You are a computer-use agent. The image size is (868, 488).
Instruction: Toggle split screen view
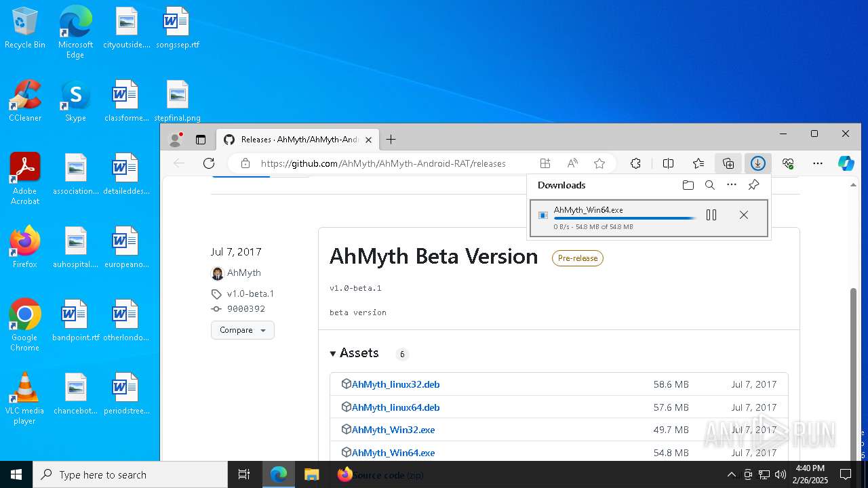coord(668,163)
